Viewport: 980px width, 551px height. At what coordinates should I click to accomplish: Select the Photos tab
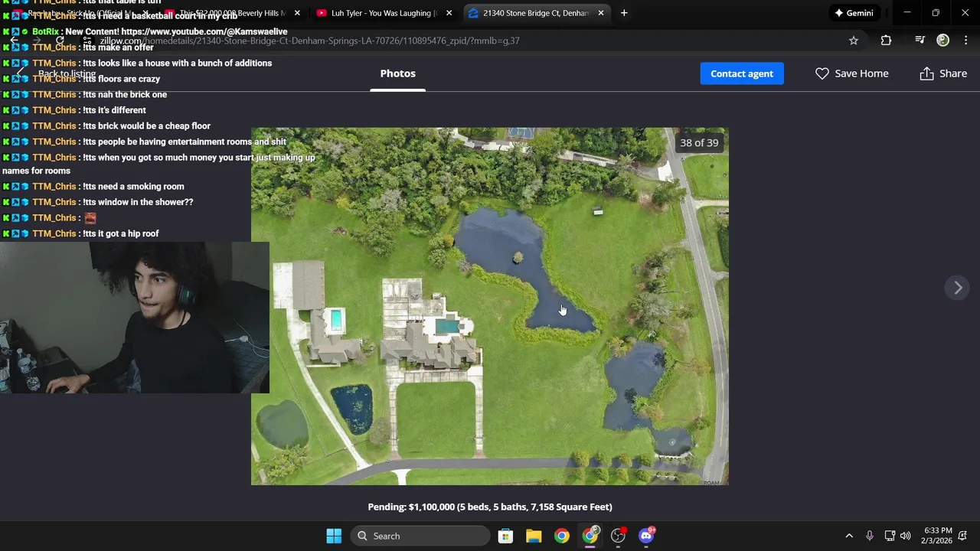(397, 73)
